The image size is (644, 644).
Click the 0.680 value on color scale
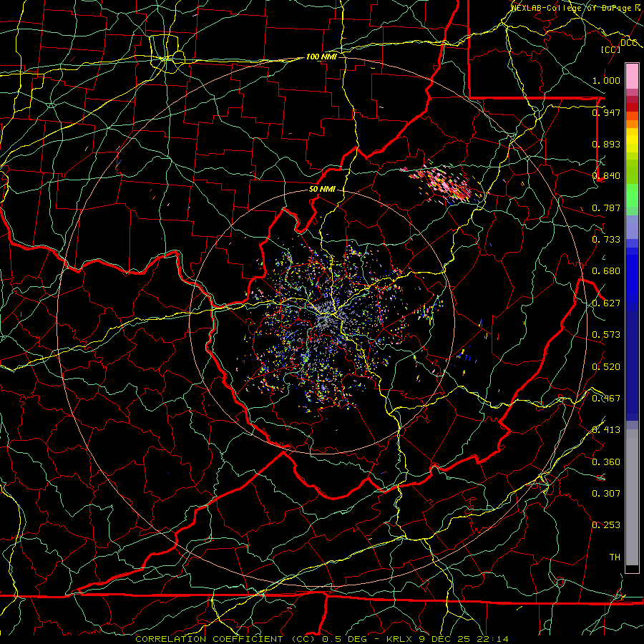[x=606, y=271]
